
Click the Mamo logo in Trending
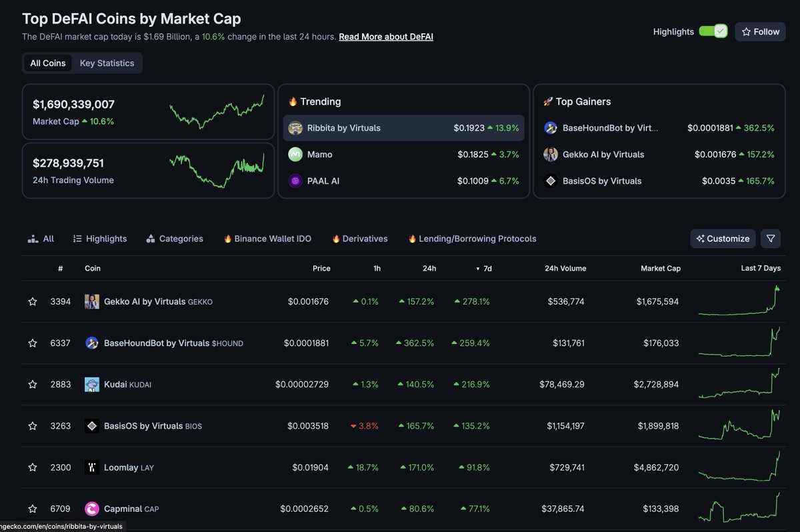coord(295,155)
